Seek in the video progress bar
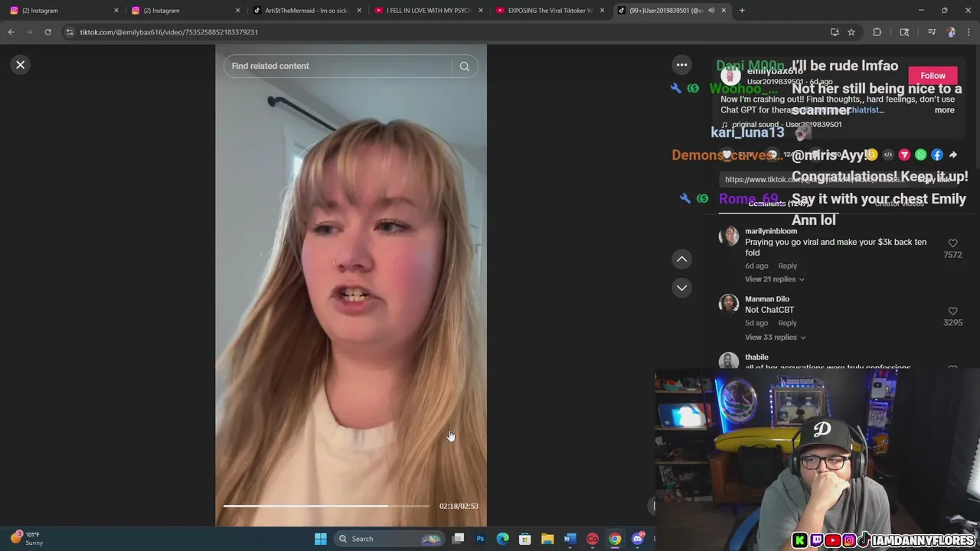The width and height of the screenshot is (980, 551). (x=326, y=506)
